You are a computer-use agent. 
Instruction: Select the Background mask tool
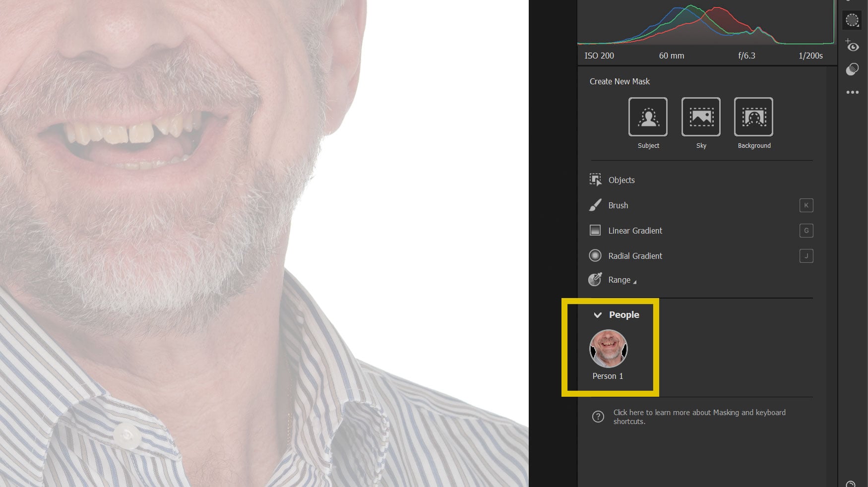point(753,118)
